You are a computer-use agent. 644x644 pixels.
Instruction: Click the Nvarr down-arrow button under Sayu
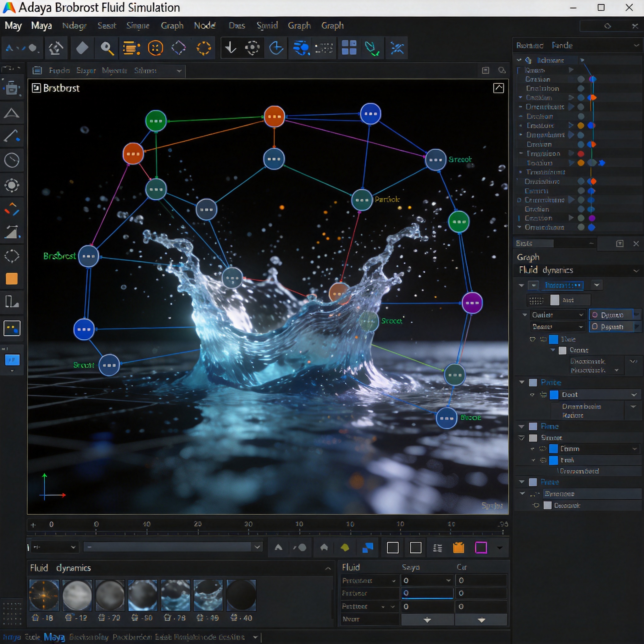click(x=427, y=620)
